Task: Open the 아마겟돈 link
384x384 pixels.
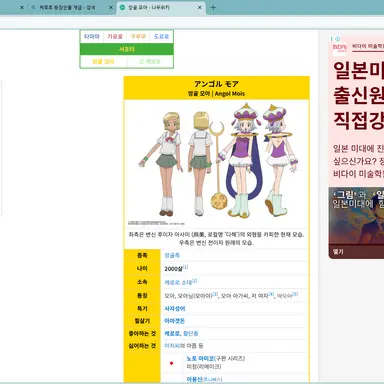Action: [175, 321]
